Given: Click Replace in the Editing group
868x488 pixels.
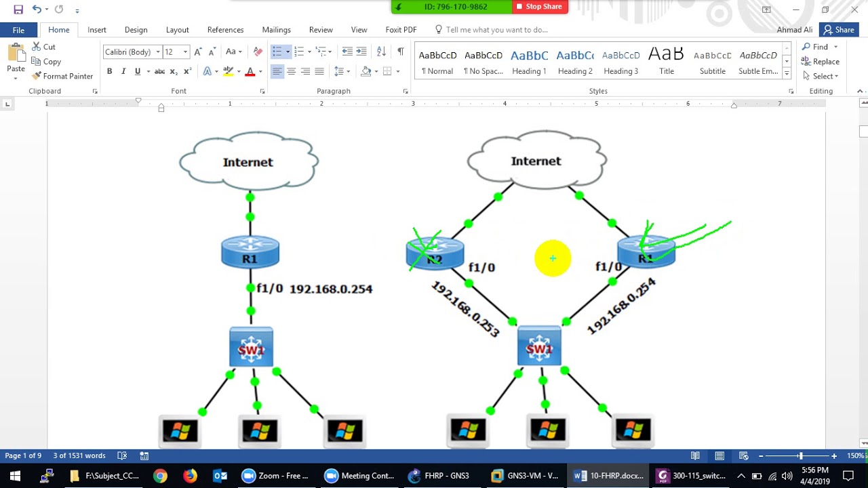Looking at the screenshot, I should coord(821,62).
